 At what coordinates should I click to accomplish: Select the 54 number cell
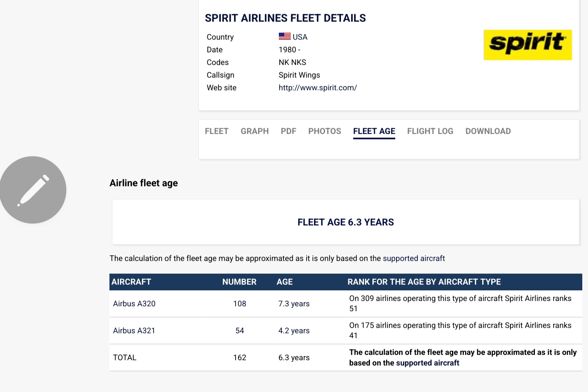(x=240, y=331)
